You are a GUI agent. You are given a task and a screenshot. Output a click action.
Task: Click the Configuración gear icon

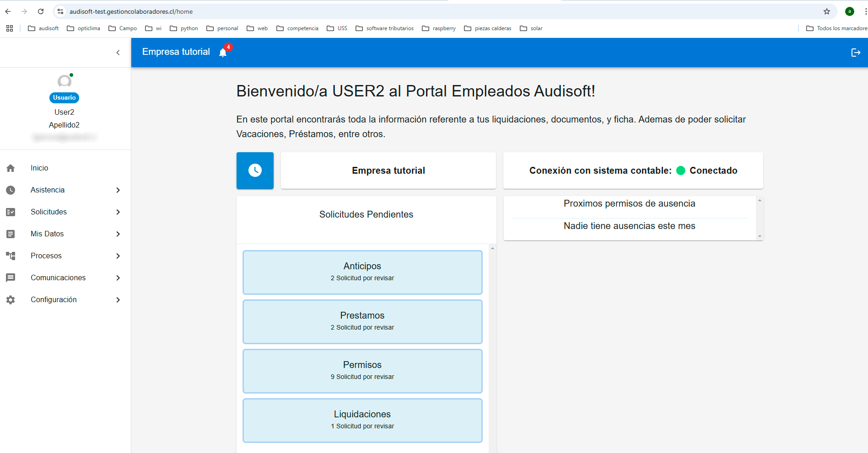(11, 299)
